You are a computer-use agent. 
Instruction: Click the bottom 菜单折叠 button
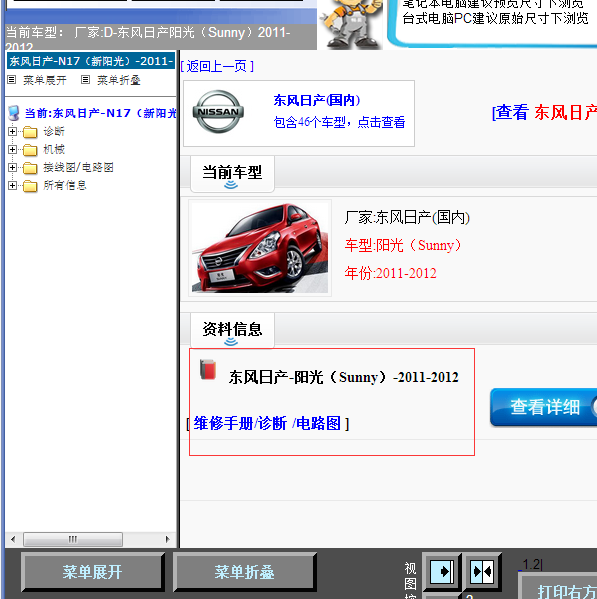[x=244, y=572]
